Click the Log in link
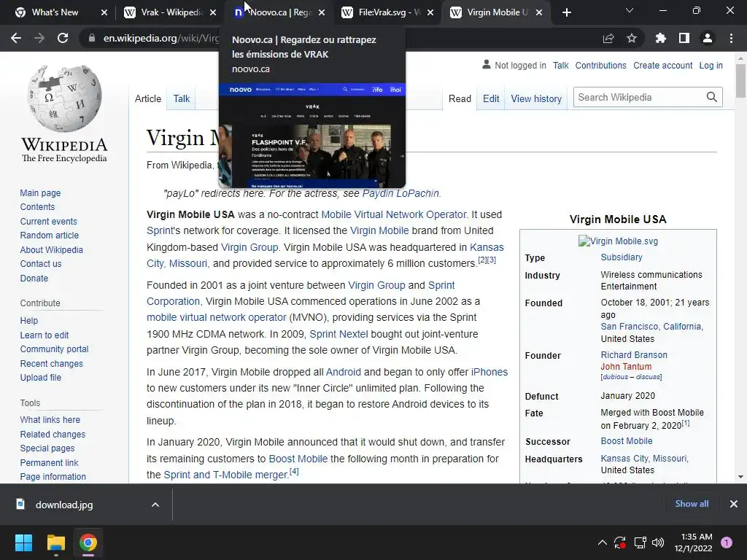 (711, 65)
